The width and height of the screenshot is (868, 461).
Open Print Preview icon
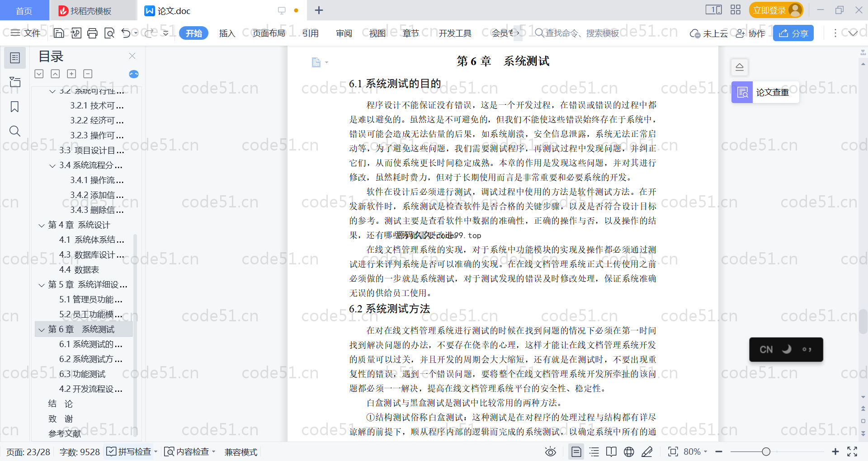point(109,33)
